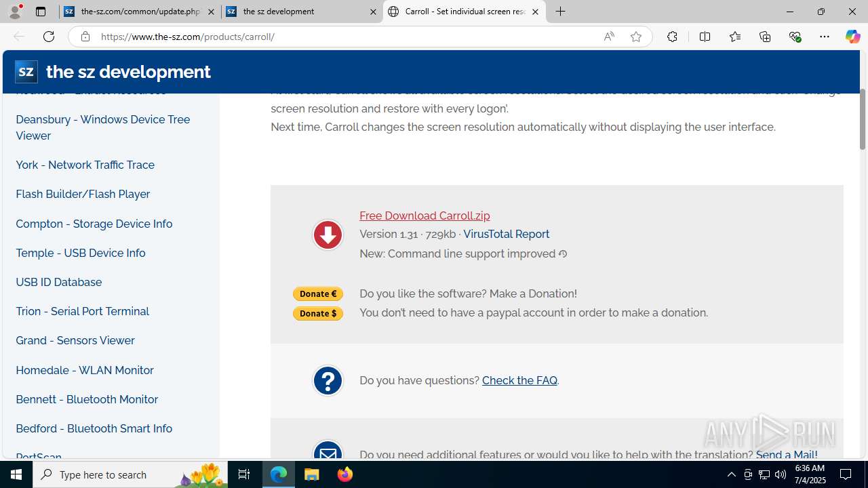Click the blue question mark FAQ icon
The image size is (868, 488).
tap(328, 381)
